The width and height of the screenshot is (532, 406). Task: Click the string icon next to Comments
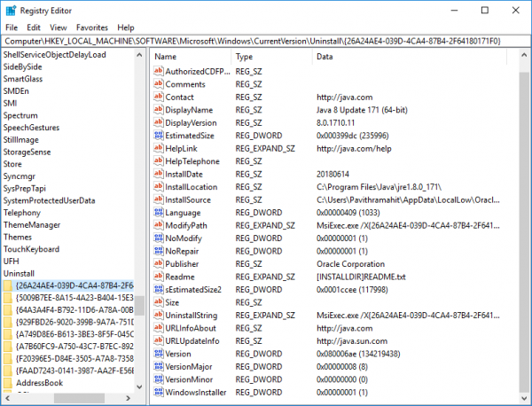click(159, 84)
